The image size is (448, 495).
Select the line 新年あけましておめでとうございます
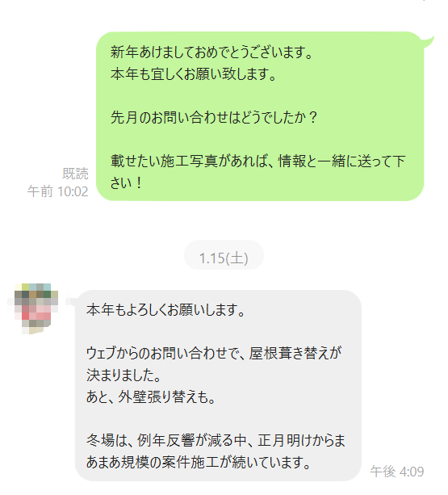pyautogui.click(x=211, y=52)
